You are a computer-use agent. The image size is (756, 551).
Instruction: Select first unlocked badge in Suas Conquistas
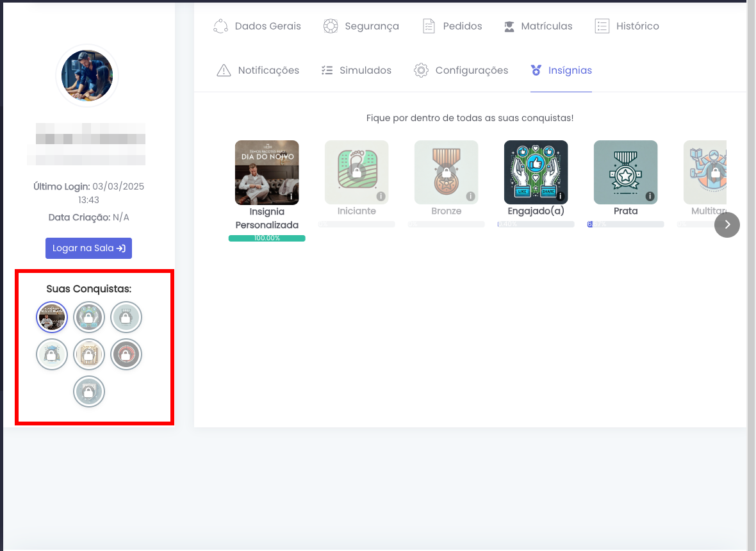[52, 317]
